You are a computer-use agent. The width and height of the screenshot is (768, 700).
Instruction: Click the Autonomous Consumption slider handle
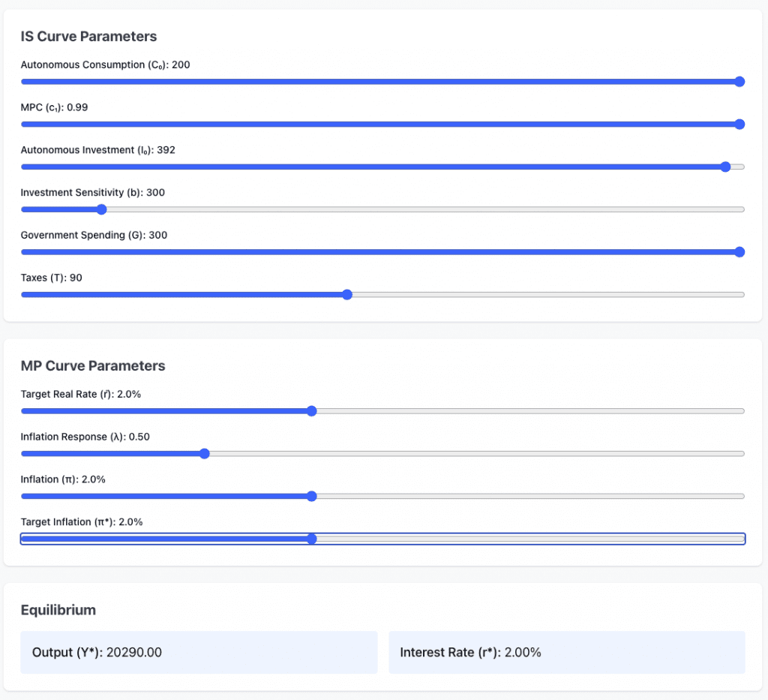pos(739,82)
